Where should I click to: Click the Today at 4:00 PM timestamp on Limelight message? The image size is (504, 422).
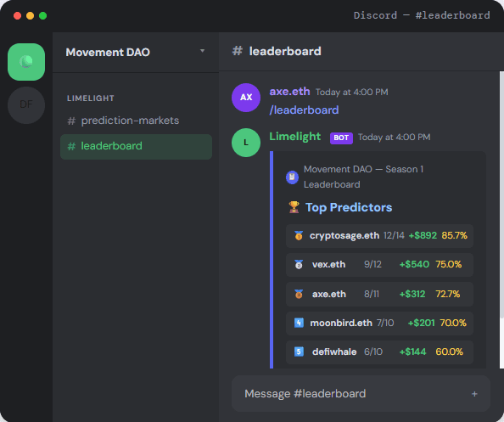click(394, 138)
